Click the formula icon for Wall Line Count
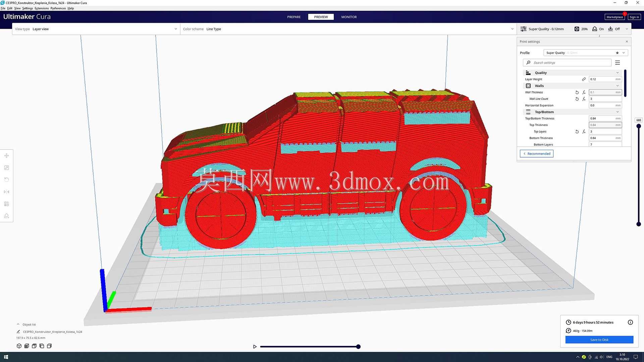 (584, 99)
